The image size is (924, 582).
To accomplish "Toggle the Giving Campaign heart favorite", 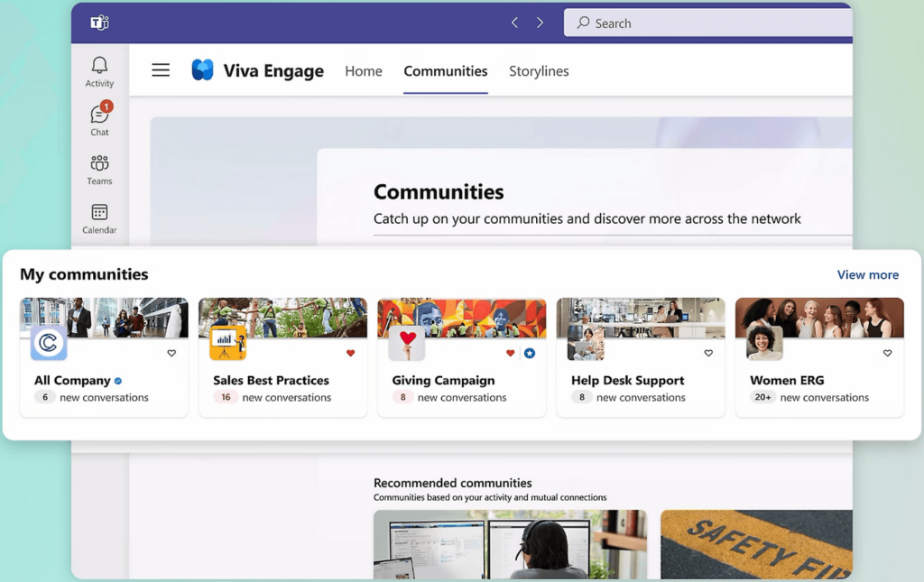I will tap(511, 353).
